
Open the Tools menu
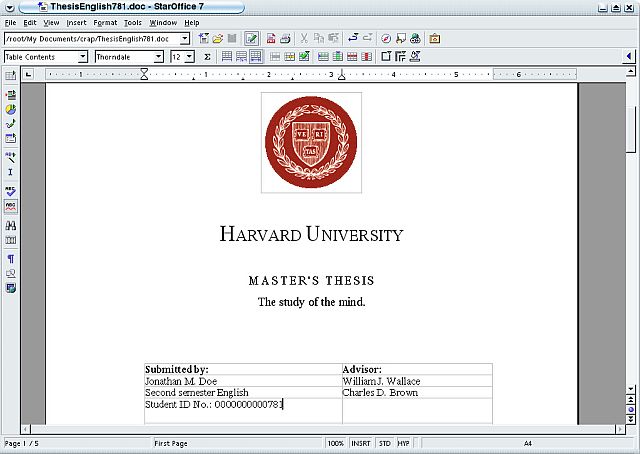pyautogui.click(x=133, y=23)
